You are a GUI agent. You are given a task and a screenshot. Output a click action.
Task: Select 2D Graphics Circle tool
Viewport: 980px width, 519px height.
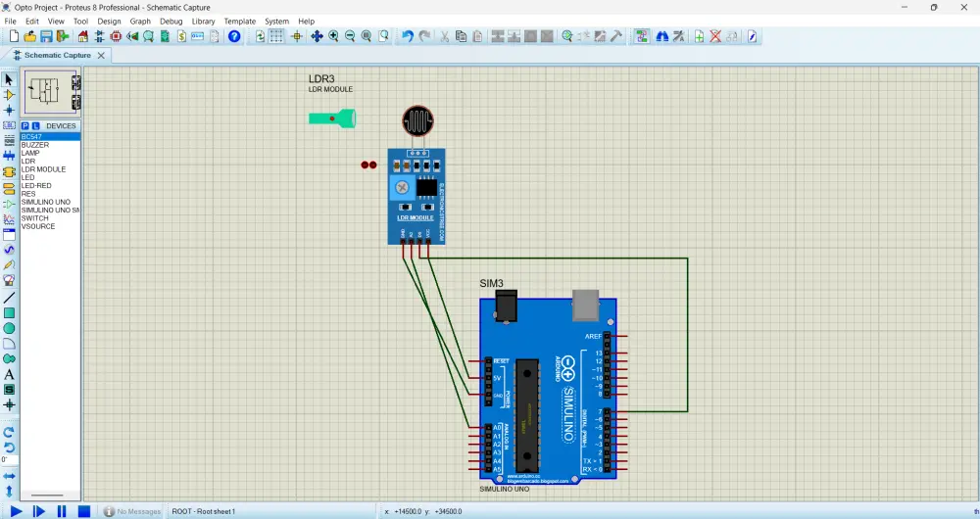(9, 328)
